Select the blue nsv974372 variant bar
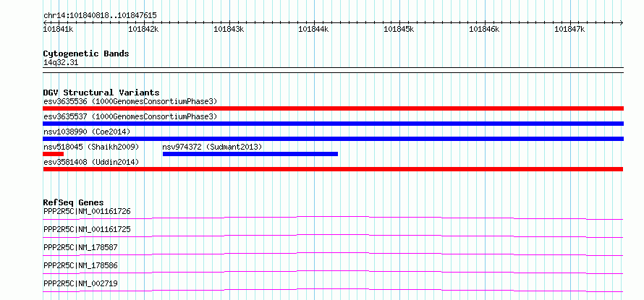The height and width of the screenshot is (300, 644). 250,154
